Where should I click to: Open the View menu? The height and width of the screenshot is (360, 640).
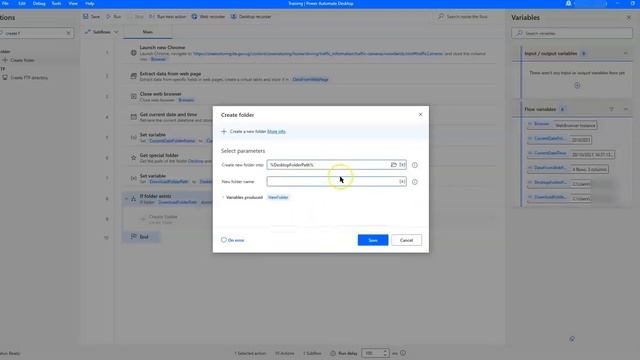(x=73, y=3)
